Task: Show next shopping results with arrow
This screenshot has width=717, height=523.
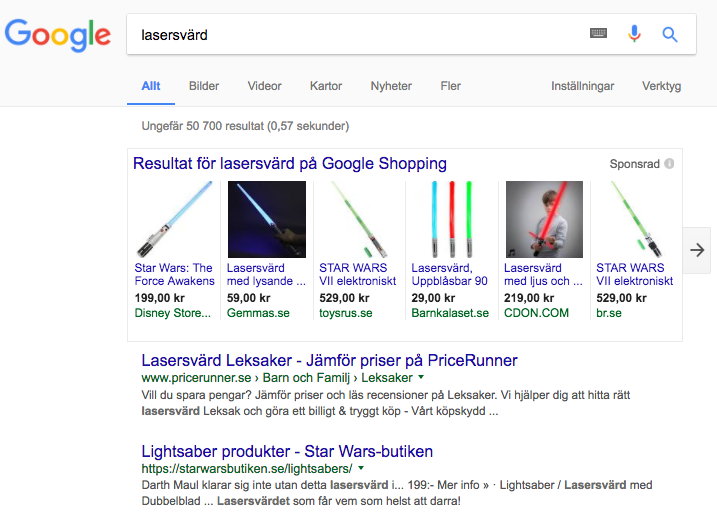Action: click(x=697, y=250)
